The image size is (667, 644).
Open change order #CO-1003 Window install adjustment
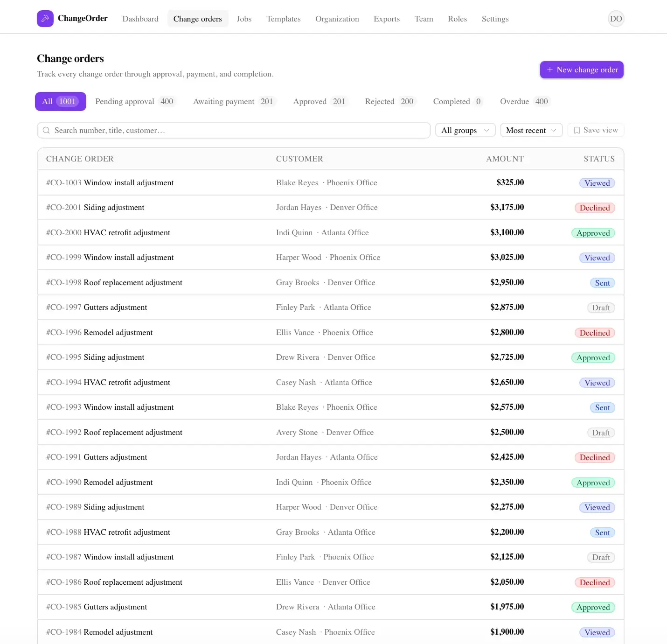(330, 182)
